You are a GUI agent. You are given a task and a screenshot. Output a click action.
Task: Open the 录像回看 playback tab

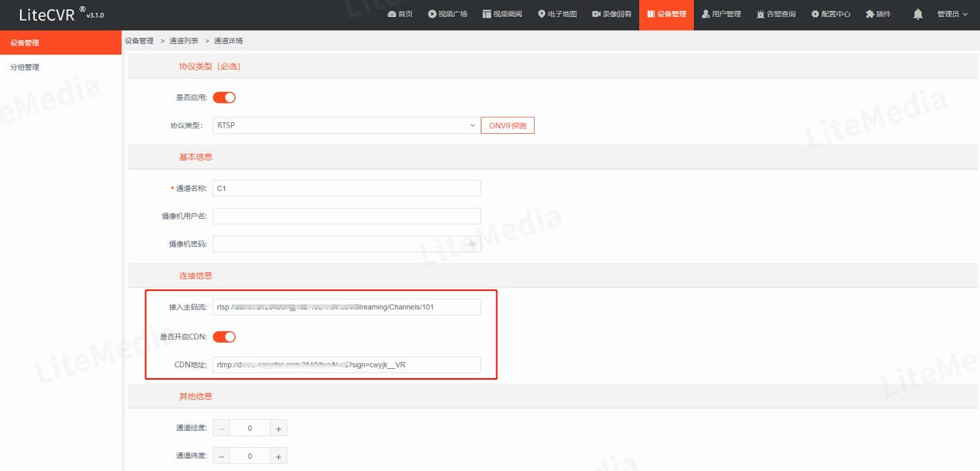[x=611, y=14]
